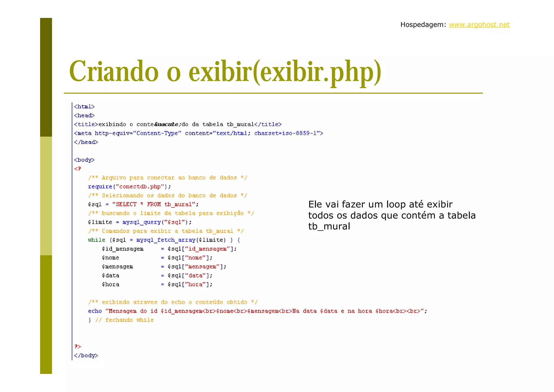
Task: Click the require("conectdb.php") line
Action: pyautogui.click(x=129, y=187)
